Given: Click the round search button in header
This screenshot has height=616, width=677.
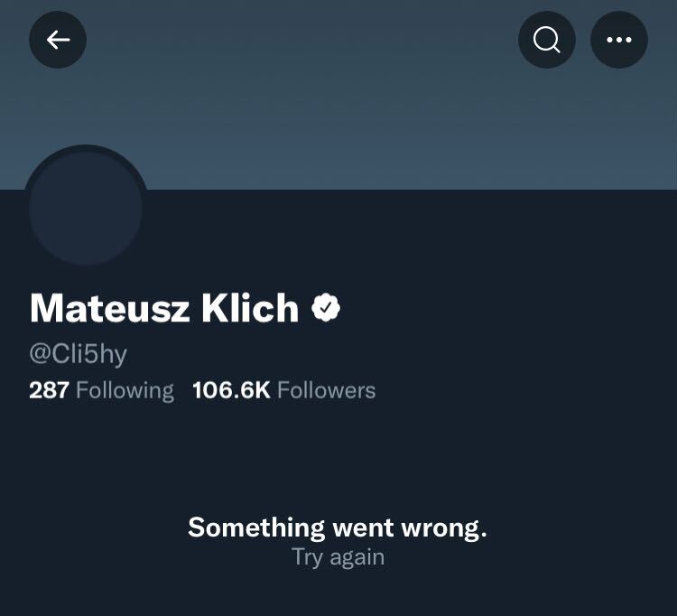Looking at the screenshot, I should pos(547,40).
